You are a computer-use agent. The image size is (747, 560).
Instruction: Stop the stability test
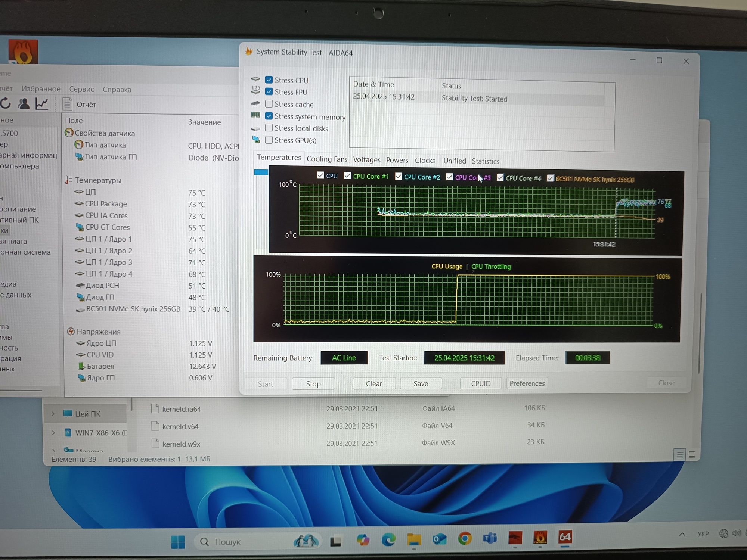pyautogui.click(x=313, y=384)
